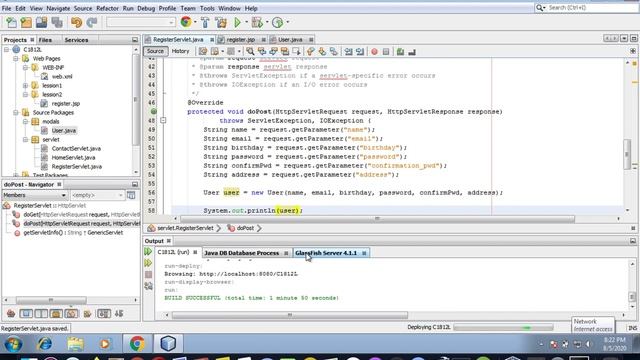Viewport: 640px width, 360px height.
Task: Expand the lesson1 folder node
Action: 25,85
